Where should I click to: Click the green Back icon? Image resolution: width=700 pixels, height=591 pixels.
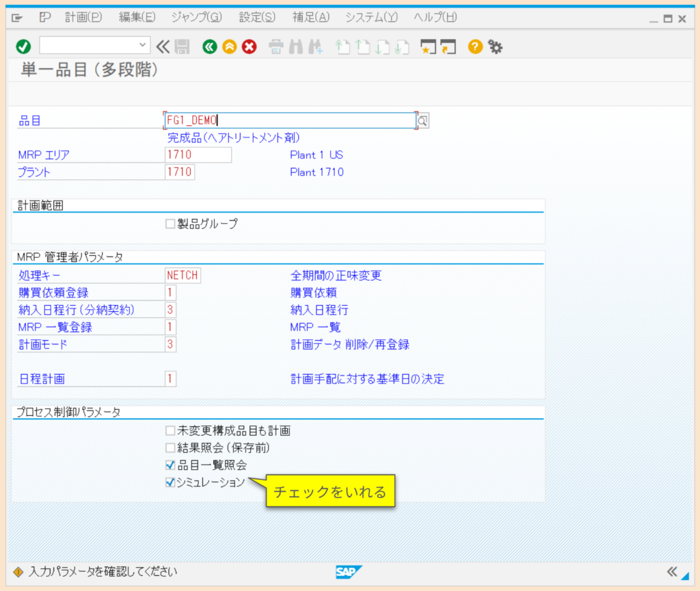coord(209,47)
